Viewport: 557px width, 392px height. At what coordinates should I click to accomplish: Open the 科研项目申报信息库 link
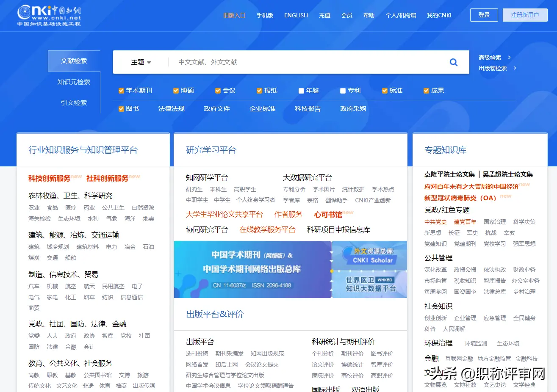pyautogui.click(x=338, y=229)
